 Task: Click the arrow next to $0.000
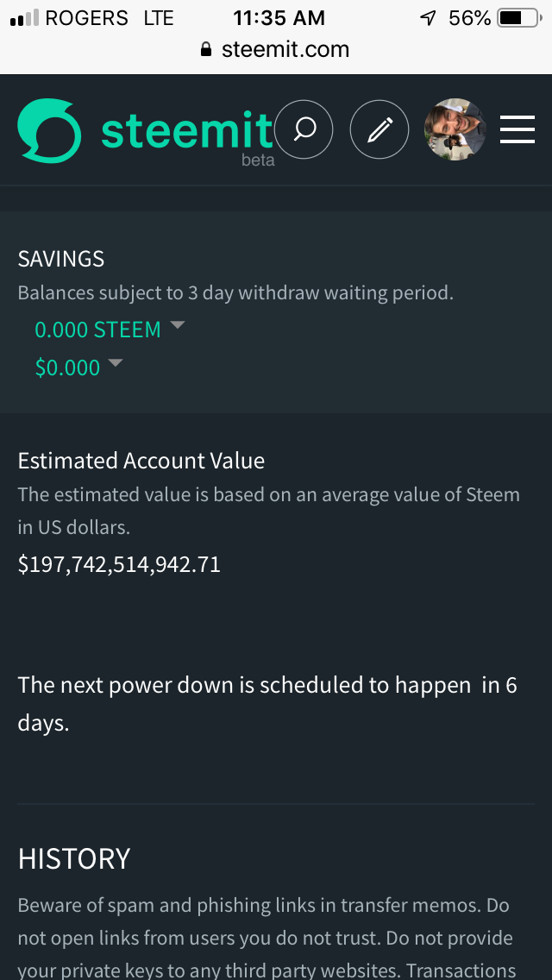click(115, 363)
